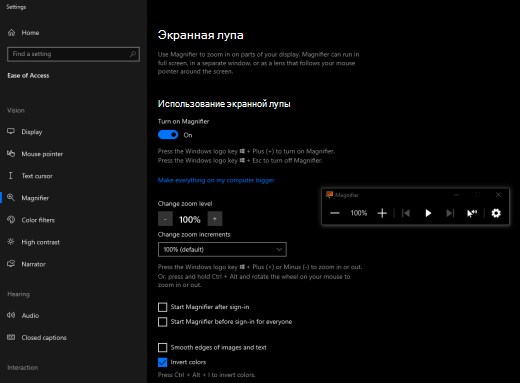This screenshot has height=383, width=520.
Task: Select the Color filters page
Action: 38,220
